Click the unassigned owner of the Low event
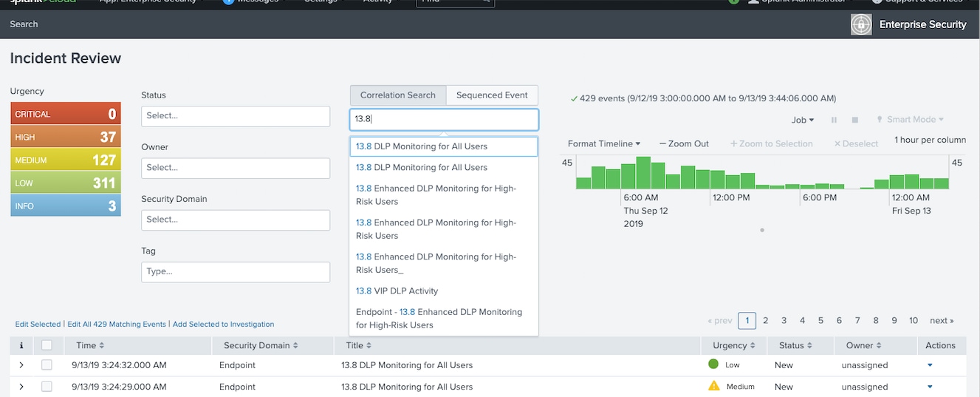980x397 pixels. tap(865, 365)
